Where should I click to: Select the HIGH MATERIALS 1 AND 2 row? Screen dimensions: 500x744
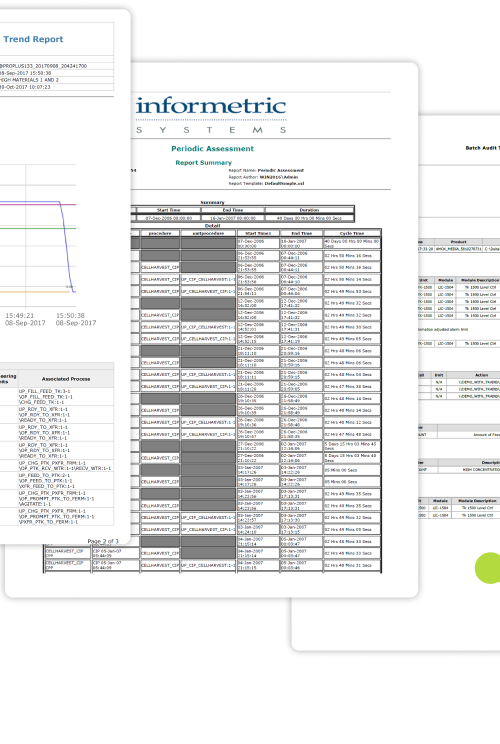[x=57, y=80]
